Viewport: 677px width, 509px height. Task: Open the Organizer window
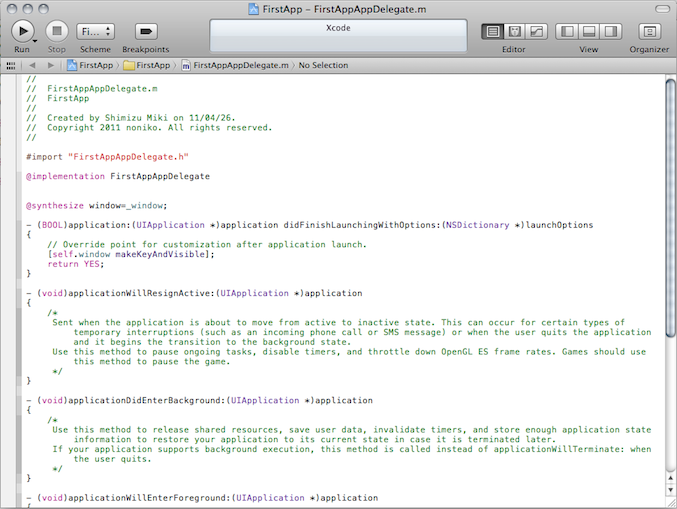click(649, 32)
